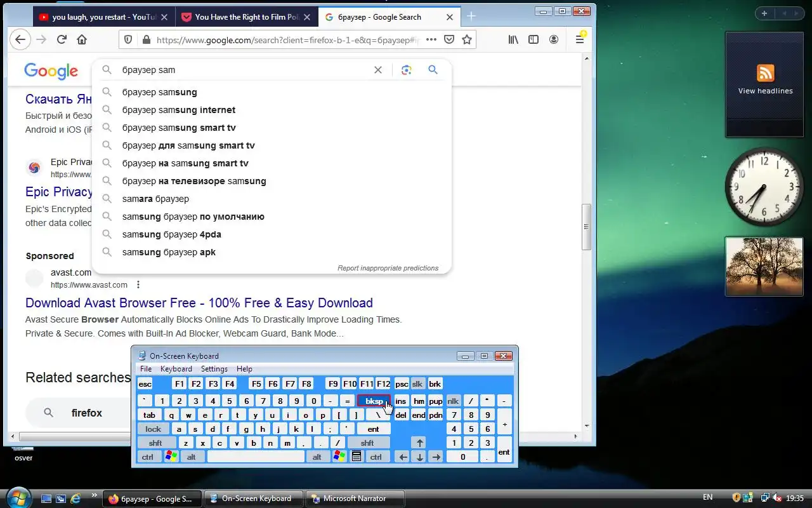Click the spacebar on On-Screen Keyboard
812x508 pixels.
[x=256, y=457]
